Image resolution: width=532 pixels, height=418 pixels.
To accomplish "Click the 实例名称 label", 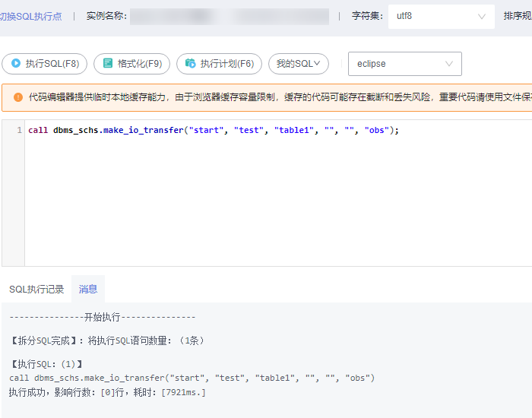I will point(106,16).
